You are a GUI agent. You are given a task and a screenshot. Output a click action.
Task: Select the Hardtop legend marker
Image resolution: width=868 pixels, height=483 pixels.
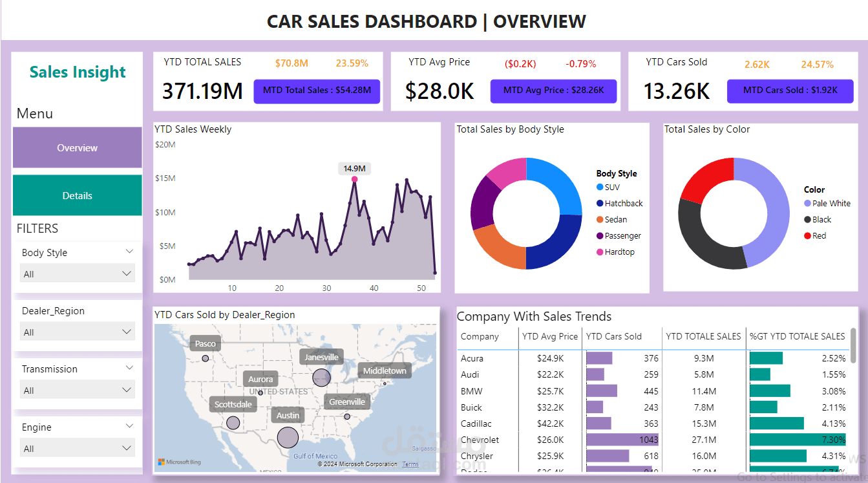(601, 252)
